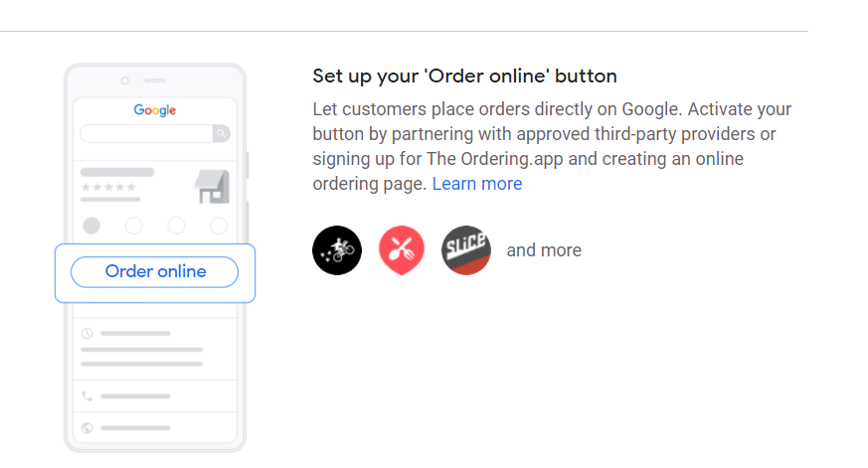
Task: Click the search bar field in phone mockup
Action: click(146, 133)
